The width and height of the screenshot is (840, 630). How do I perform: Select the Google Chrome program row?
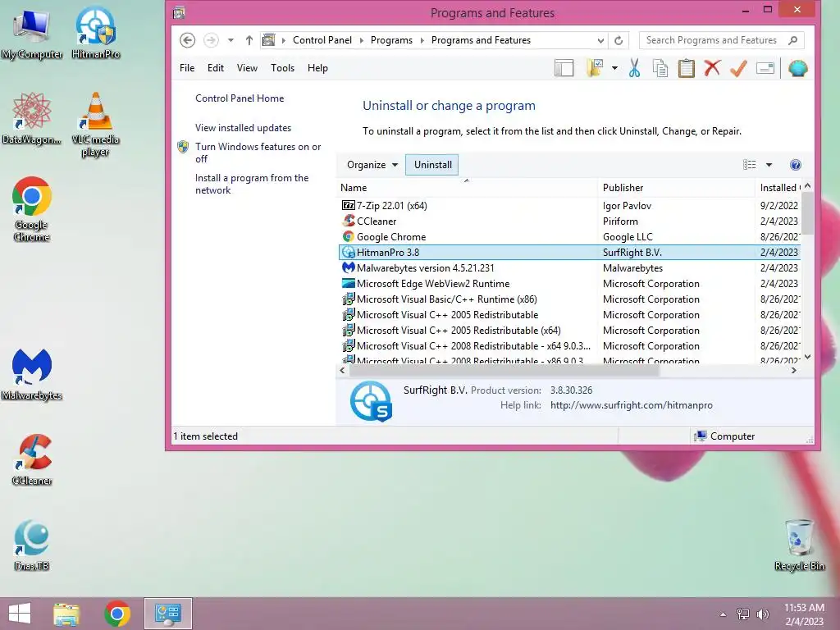point(570,237)
